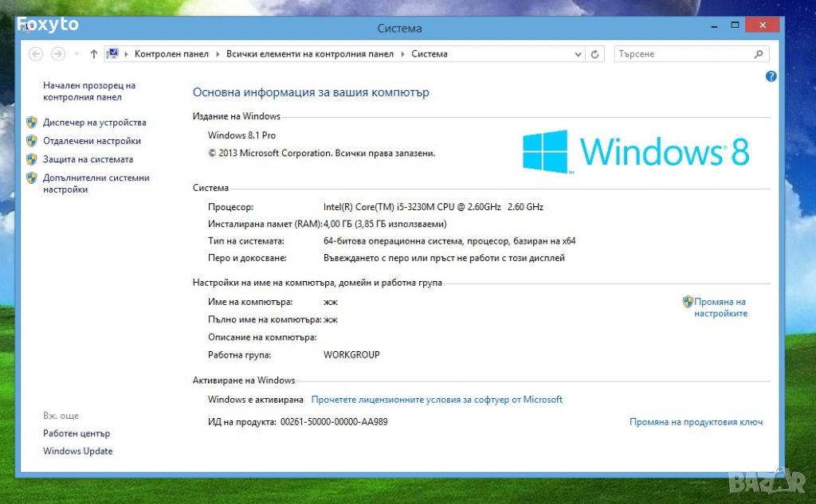The height and width of the screenshot is (504, 816).
Task: Click the 4,00 ГБ installed RAM value
Action: [x=385, y=225]
